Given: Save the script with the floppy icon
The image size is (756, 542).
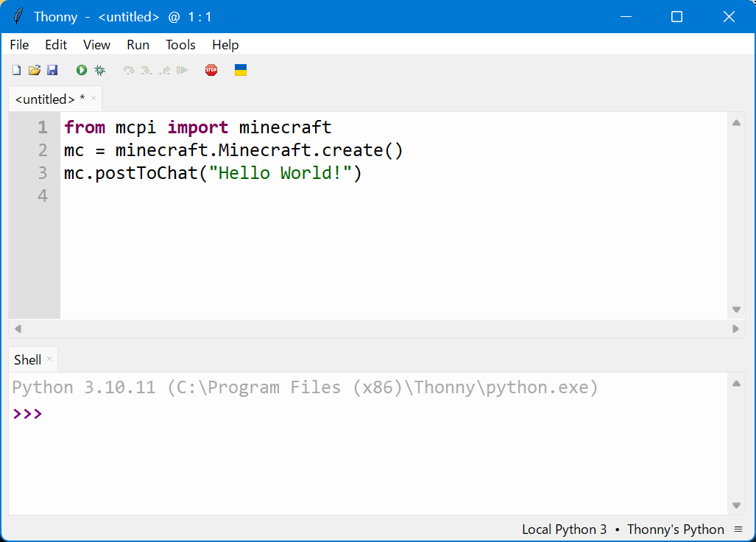Looking at the screenshot, I should pyautogui.click(x=52, y=71).
